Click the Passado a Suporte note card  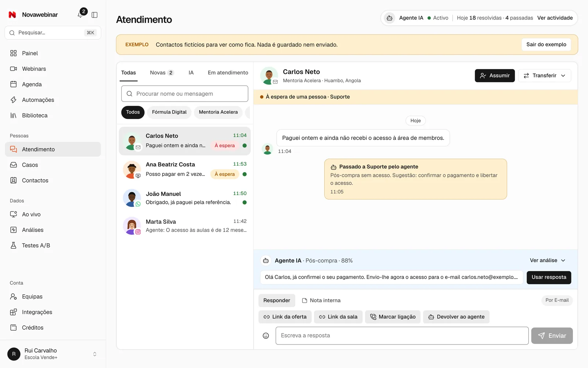[416, 179]
